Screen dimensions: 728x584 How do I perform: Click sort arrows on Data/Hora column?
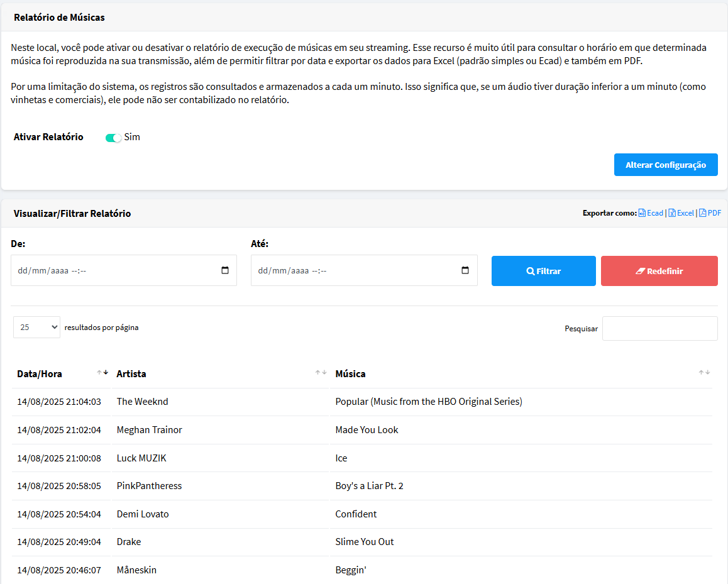tap(102, 373)
